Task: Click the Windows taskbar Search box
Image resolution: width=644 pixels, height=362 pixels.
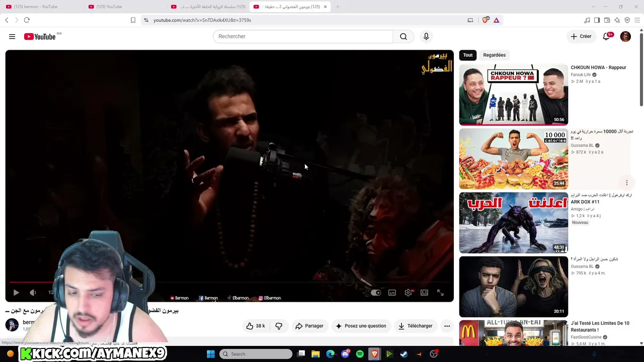Action: click(256, 354)
